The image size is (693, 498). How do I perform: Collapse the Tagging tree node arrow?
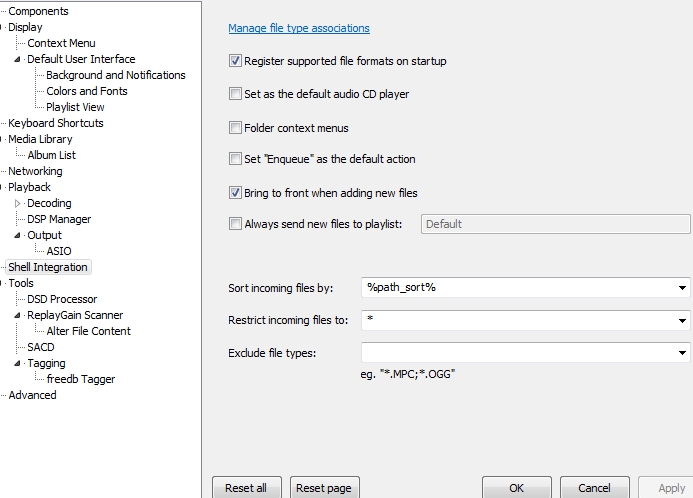17,364
